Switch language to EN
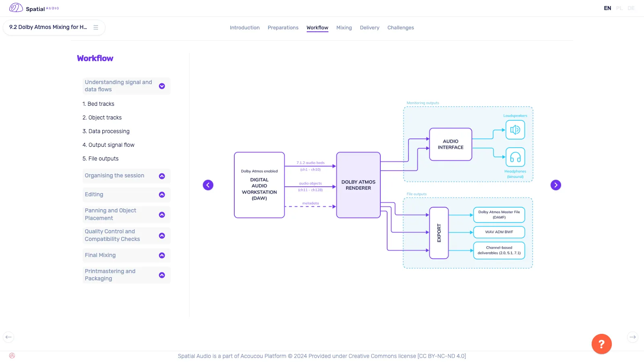 pos(607,8)
